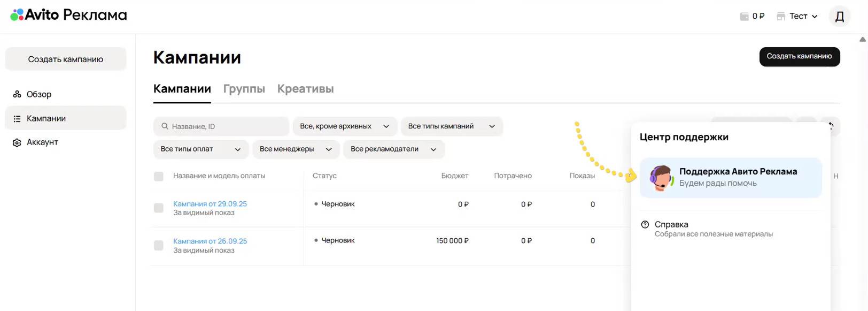Screen dimensions: 868x311
Task: Click the support agent avatar
Action: point(661,178)
